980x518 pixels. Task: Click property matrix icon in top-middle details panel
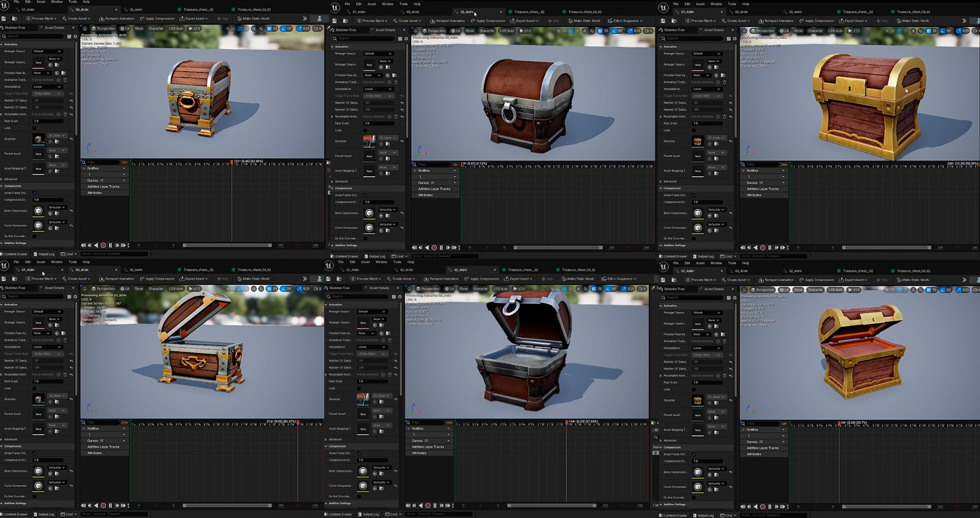400,38
